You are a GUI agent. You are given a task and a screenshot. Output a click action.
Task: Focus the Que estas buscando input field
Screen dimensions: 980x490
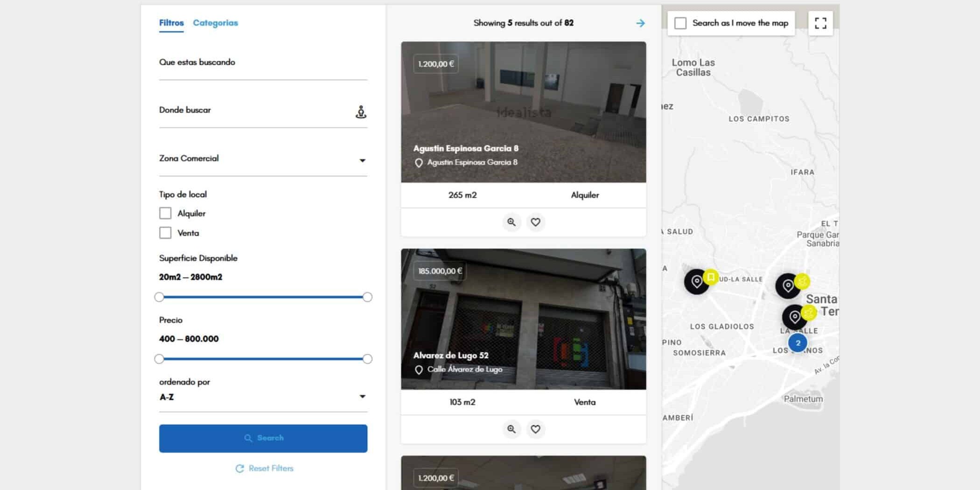click(x=263, y=65)
